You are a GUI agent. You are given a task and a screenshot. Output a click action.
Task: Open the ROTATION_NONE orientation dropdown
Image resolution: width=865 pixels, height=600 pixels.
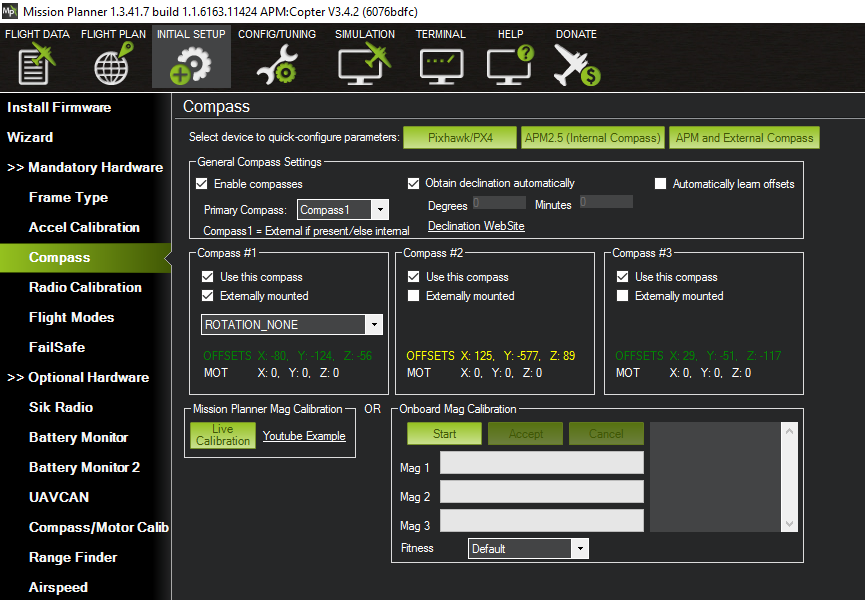tap(292, 325)
